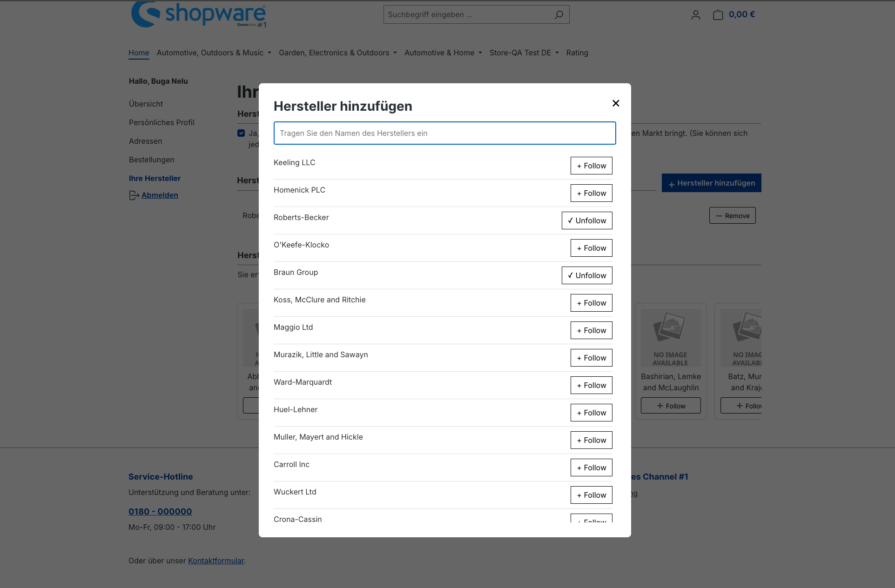Image resolution: width=895 pixels, height=588 pixels.
Task: Close the Hersteller hinzufügen dialog with the X
Action: [615, 103]
